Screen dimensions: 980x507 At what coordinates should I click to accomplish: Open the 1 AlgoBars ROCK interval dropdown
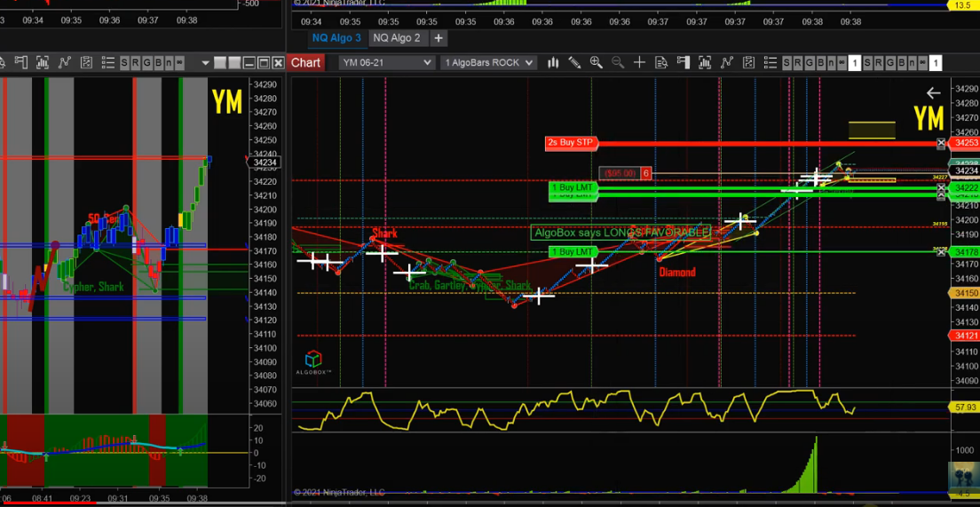click(488, 62)
